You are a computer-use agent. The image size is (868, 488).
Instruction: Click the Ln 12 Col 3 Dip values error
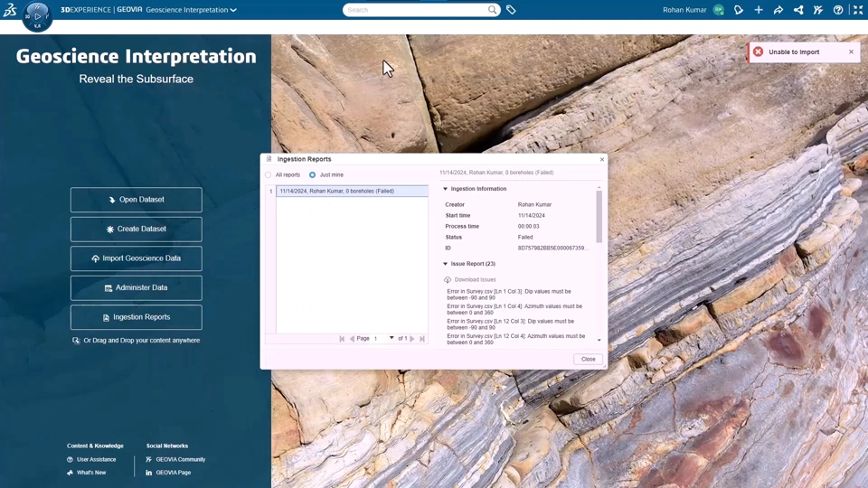coord(510,324)
